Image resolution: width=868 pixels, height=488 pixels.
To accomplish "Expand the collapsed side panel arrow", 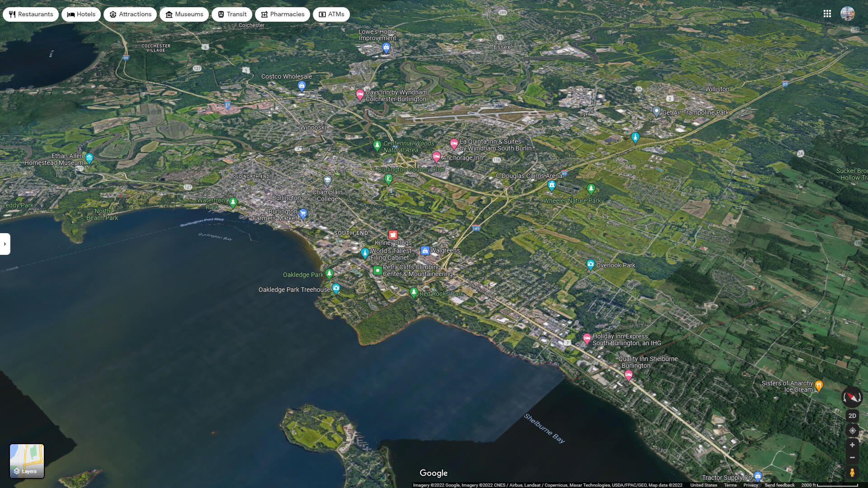I will (5, 244).
